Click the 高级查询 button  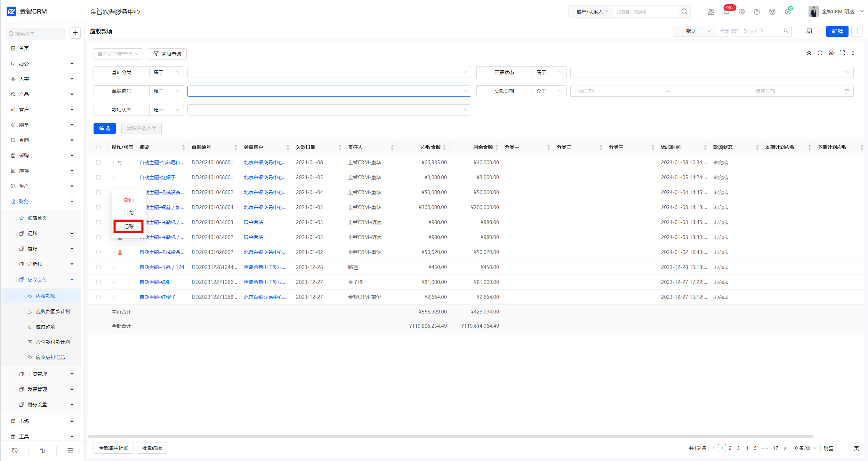[167, 54]
